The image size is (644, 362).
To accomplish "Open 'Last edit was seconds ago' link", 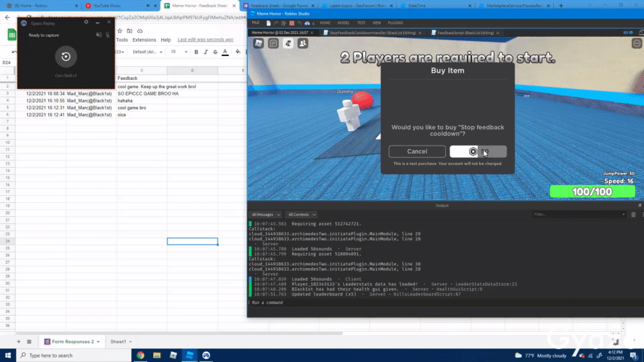I will coord(205,40).
